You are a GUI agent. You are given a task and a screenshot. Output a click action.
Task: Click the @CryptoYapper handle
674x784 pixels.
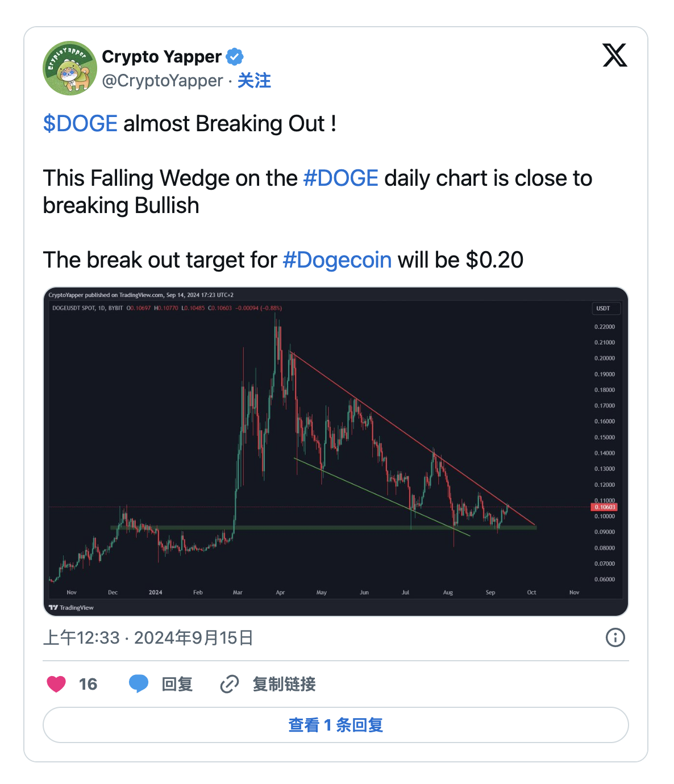click(163, 81)
